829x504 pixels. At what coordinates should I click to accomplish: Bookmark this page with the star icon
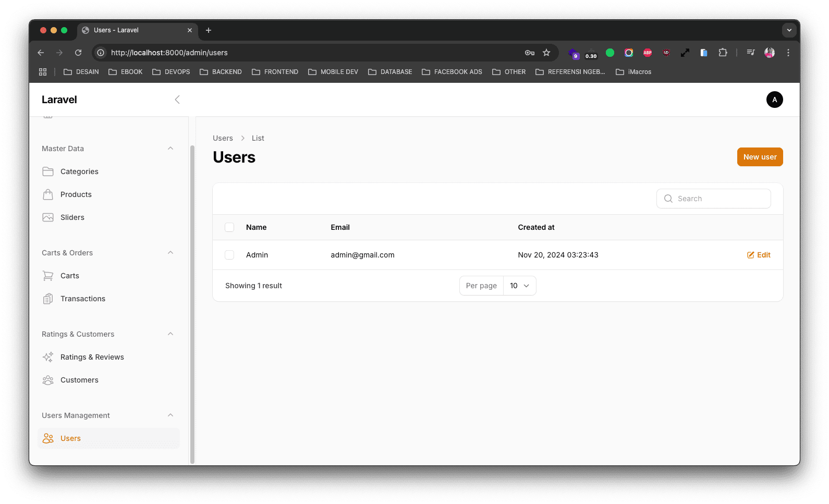point(546,53)
